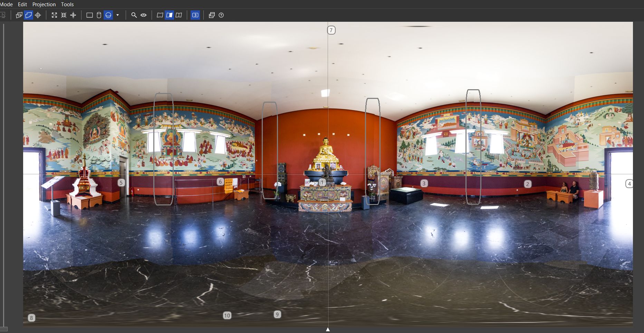Switch to rectilinear projection icon
The height and width of the screenshot is (333, 644).
(89, 15)
